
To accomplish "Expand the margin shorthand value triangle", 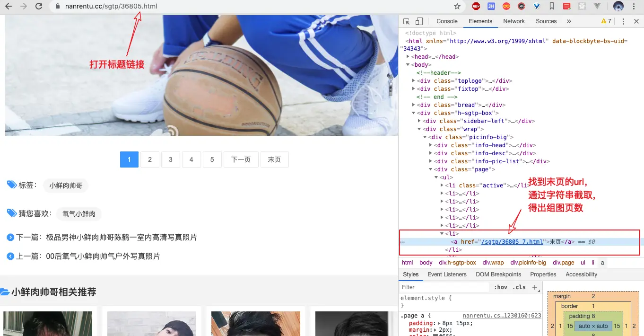I will coord(436,330).
